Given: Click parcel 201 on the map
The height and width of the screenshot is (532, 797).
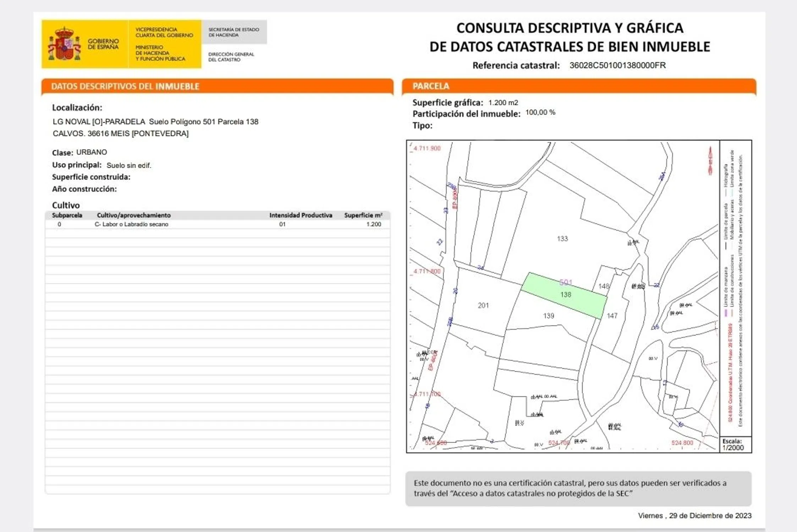Looking at the screenshot, I should tap(483, 305).
